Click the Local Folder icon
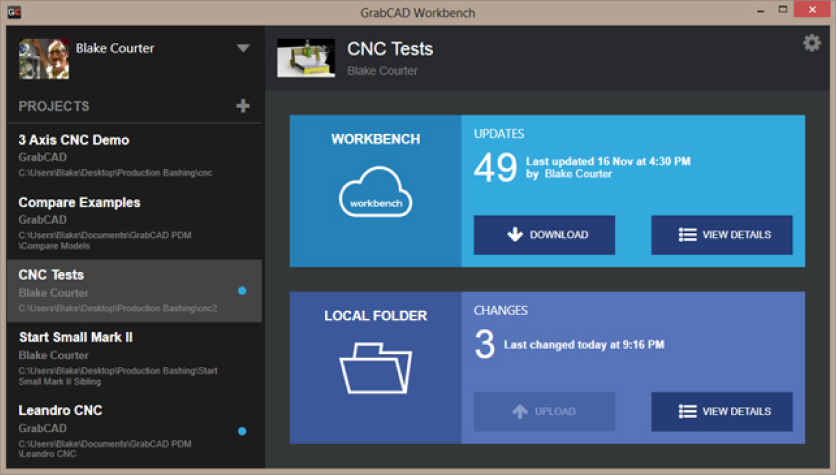 pyautogui.click(x=375, y=368)
